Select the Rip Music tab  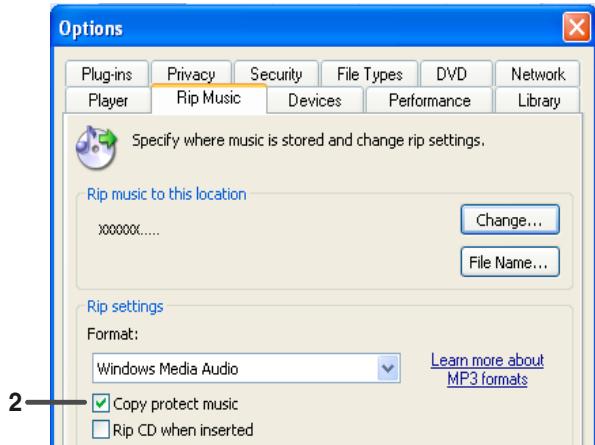pyautogui.click(x=209, y=98)
